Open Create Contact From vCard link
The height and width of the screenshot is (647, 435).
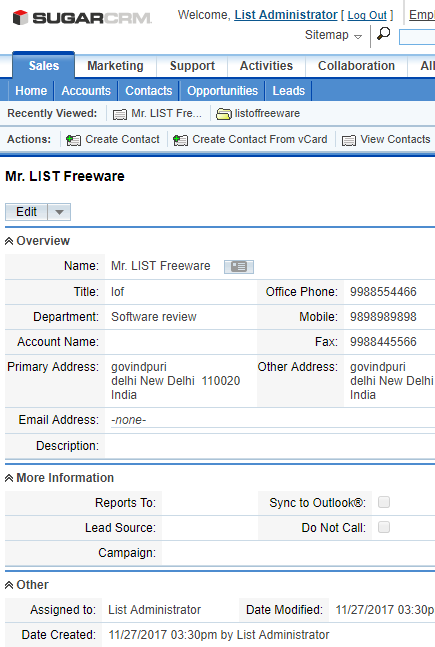click(260, 139)
